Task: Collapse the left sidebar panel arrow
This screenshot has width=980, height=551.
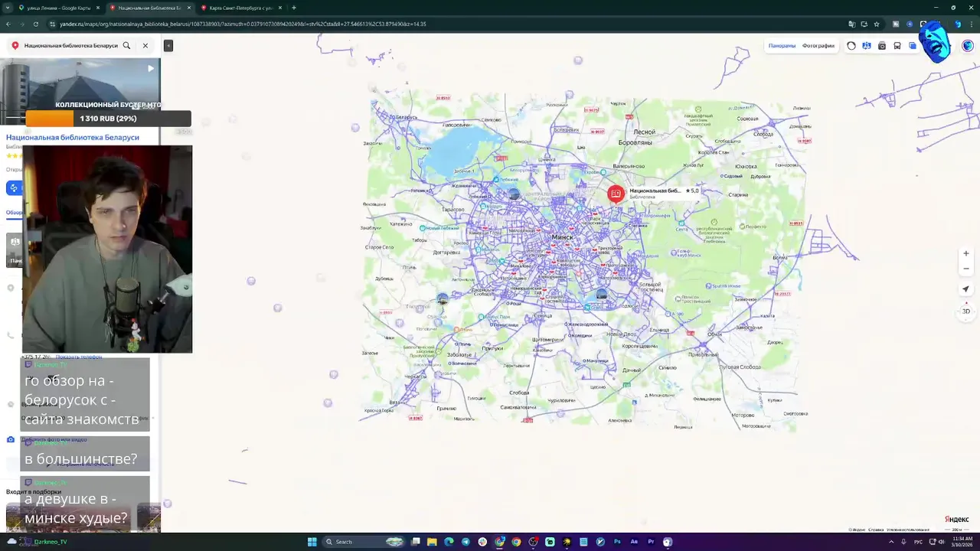Action: (x=168, y=45)
